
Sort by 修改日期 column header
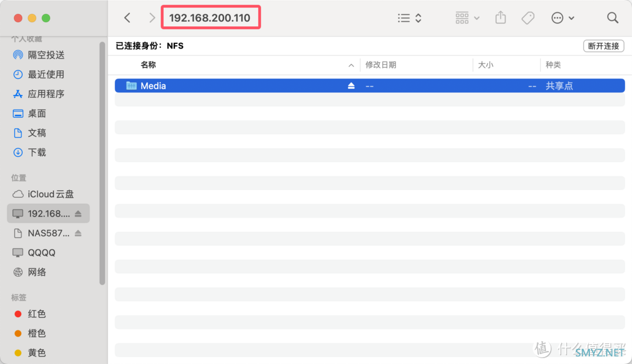click(381, 65)
